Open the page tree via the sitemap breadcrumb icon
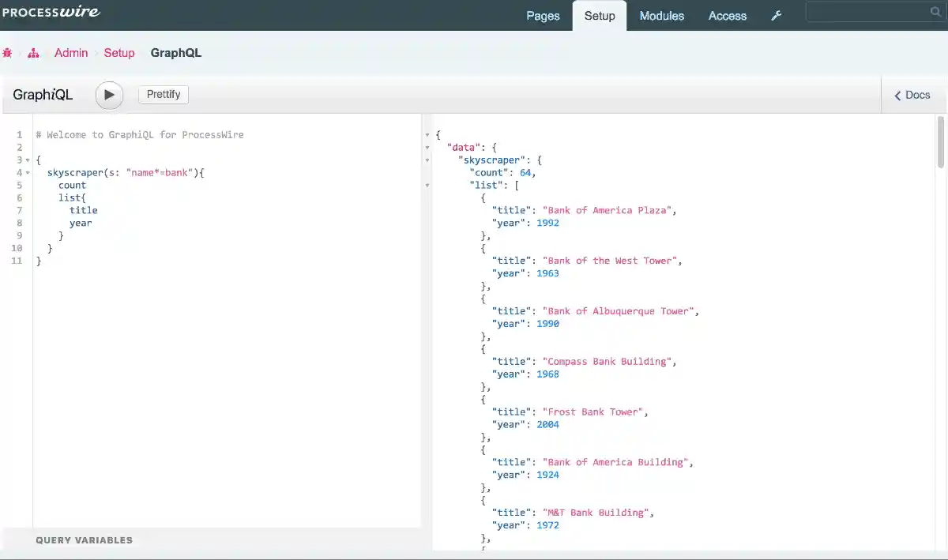 point(32,52)
